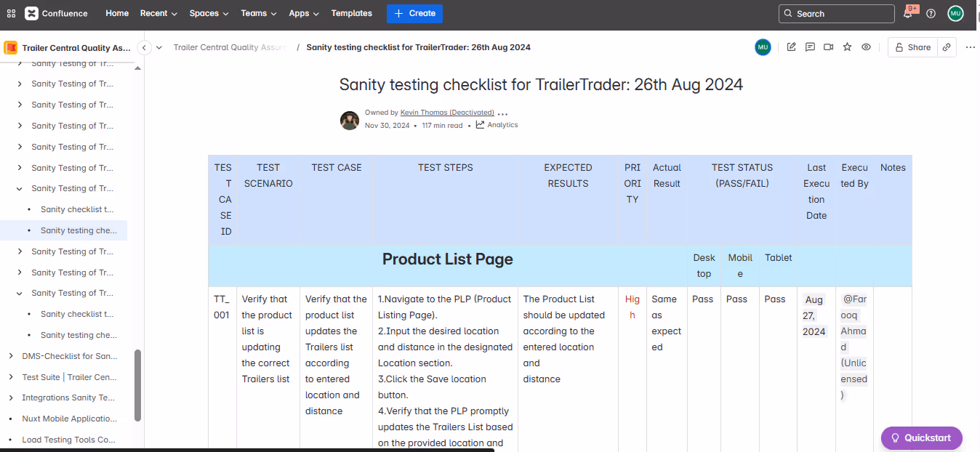This screenshot has width=980, height=452.
Task: Click the lightbulb Quickstart button
Action: coord(921,437)
